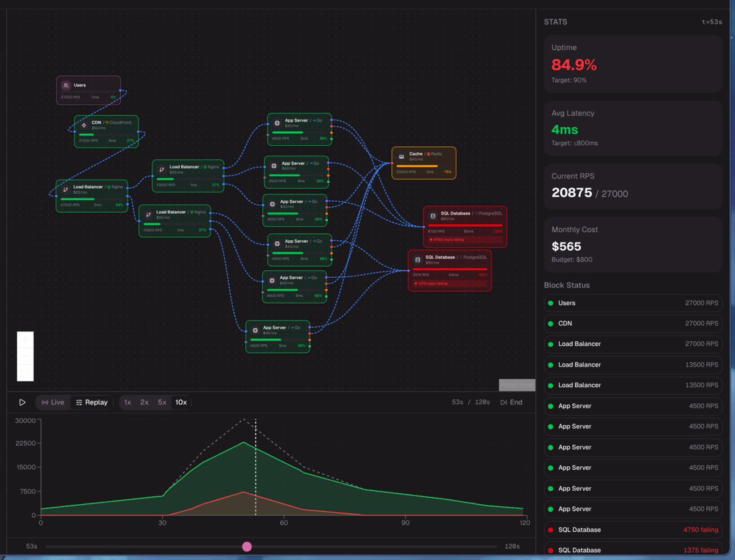Image resolution: width=735 pixels, height=560 pixels.
Task: Select the Redis Cache node icon
Action: click(x=401, y=156)
